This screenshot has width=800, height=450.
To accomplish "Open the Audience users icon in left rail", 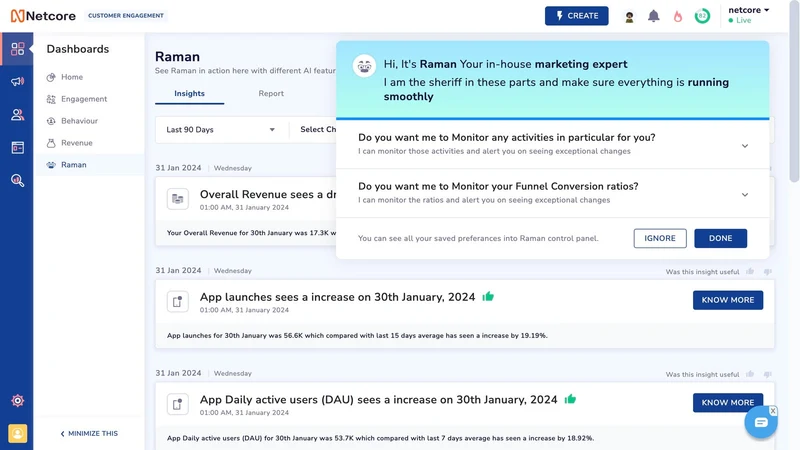I will coord(17,114).
